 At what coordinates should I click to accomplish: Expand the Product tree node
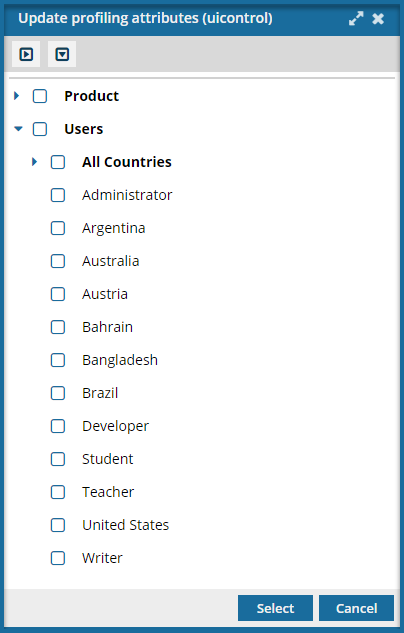click(17, 96)
